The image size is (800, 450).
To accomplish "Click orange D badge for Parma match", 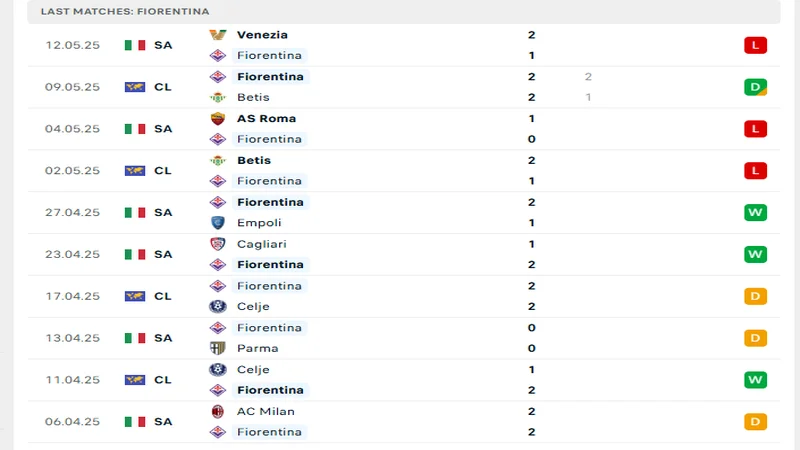I will coord(755,338).
